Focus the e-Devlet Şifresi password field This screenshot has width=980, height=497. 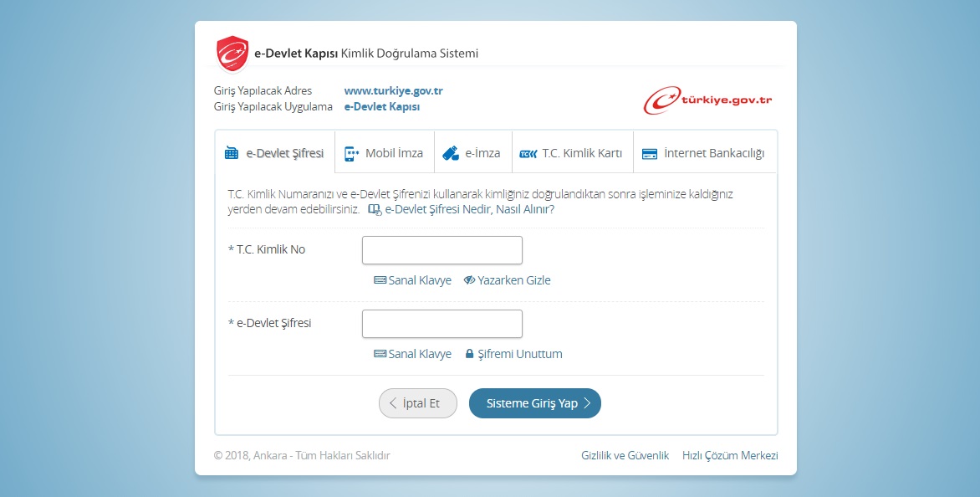[x=442, y=324]
